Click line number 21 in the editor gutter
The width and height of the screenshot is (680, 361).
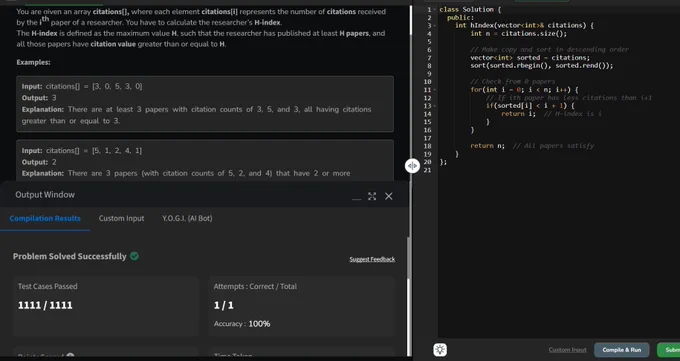(427, 170)
